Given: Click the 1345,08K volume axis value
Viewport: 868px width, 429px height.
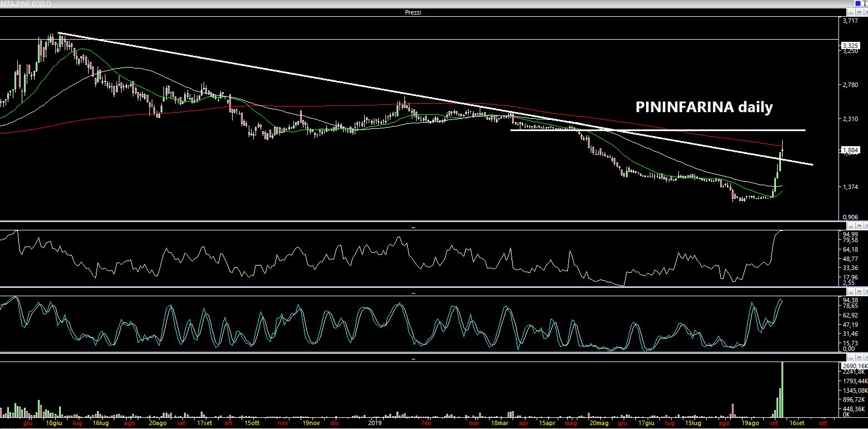Looking at the screenshot, I should 855,391.
